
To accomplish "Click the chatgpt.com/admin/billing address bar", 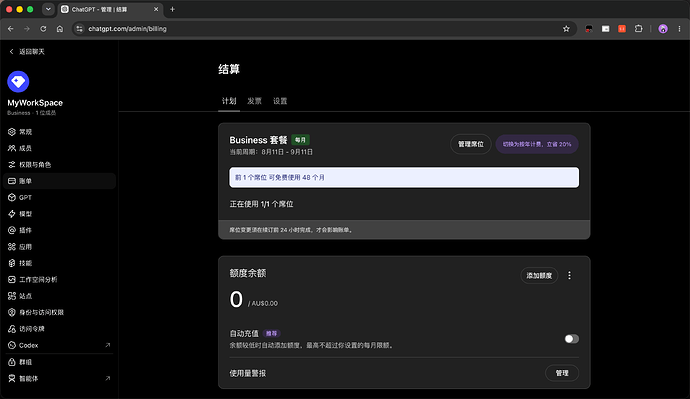I will (x=323, y=29).
